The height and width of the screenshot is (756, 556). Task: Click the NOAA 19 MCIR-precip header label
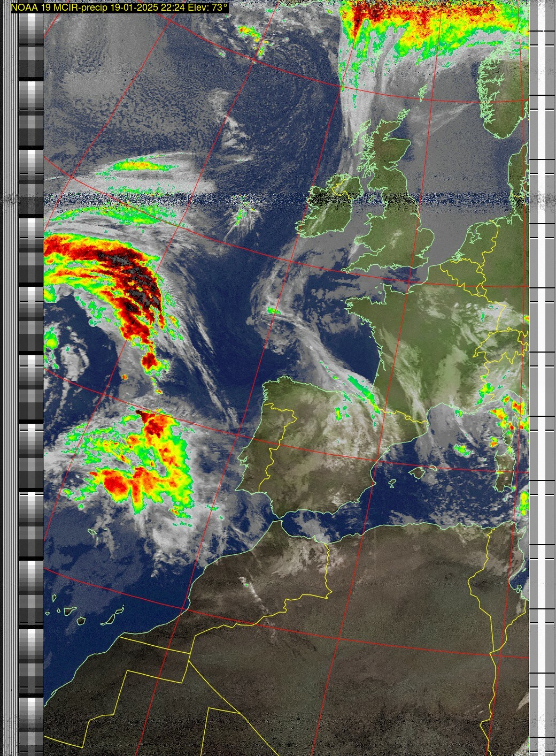(x=120, y=7)
